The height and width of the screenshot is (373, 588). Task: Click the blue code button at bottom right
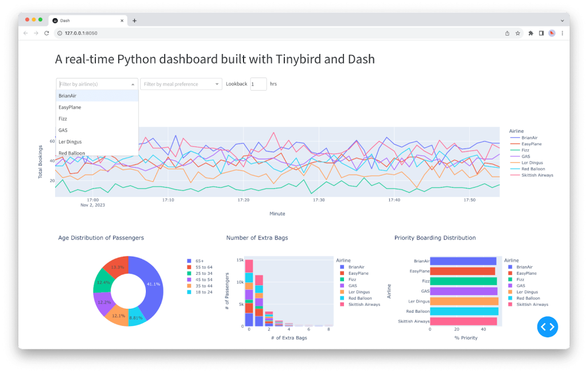point(547,327)
